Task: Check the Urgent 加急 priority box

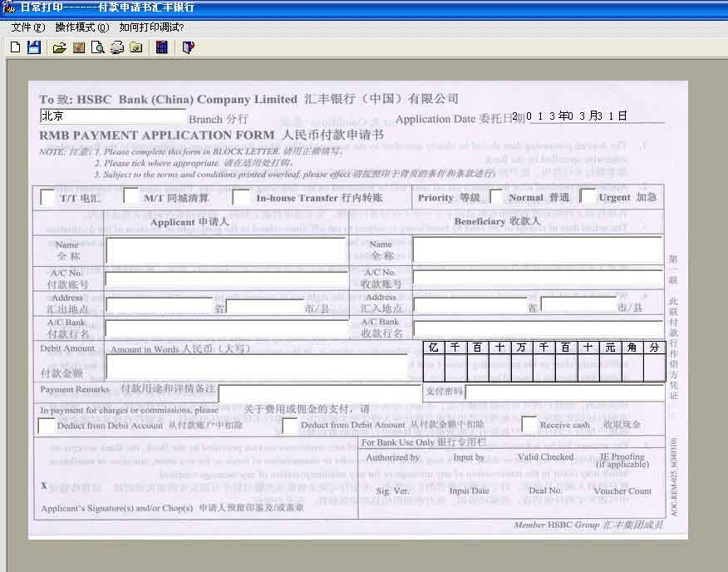Action: [x=588, y=195]
